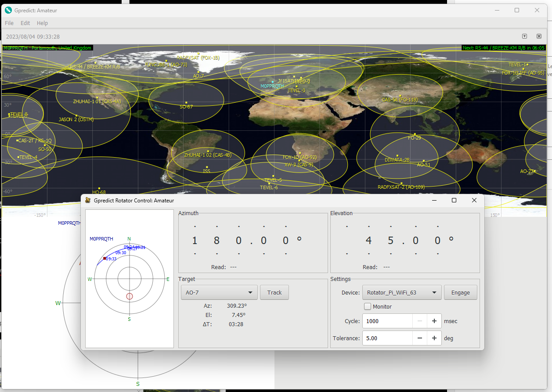Viewport: 552px width, 392px height.
Task: Click the Gpredict app icon in main title bar
Action: tap(8, 10)
